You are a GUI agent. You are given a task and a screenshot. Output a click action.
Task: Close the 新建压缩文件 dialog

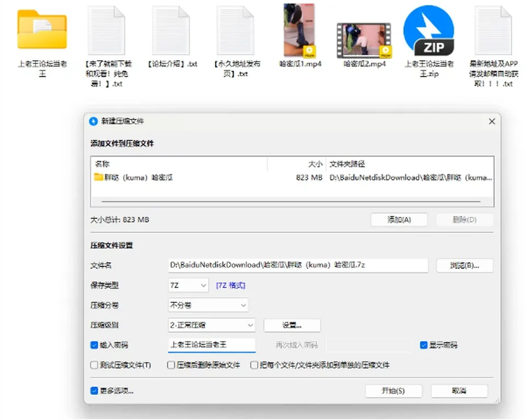coord(492,122)
